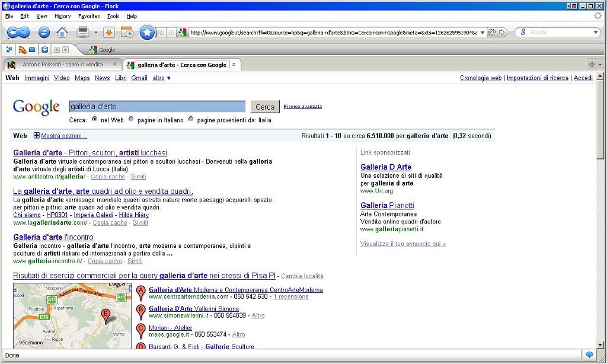Image resolution: width=607 pixels, height=364 pixels.
Task: Select 'pagine provenienti da: Italia' radio button
Action: coord(191,119)
